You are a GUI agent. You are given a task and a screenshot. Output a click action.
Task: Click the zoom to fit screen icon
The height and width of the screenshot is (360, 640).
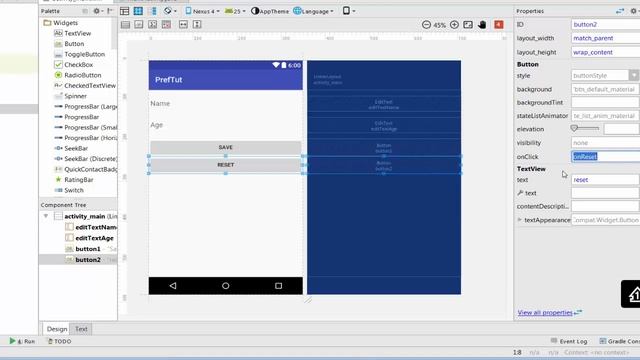468,25
